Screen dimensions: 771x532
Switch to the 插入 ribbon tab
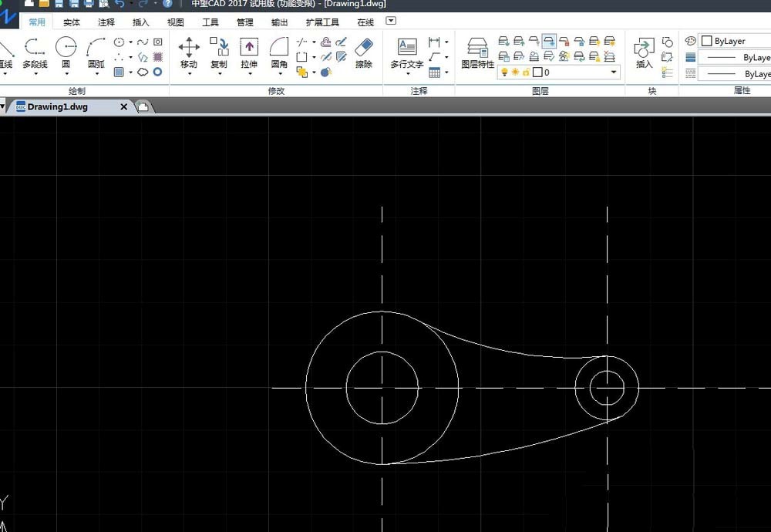coord(140,22)
